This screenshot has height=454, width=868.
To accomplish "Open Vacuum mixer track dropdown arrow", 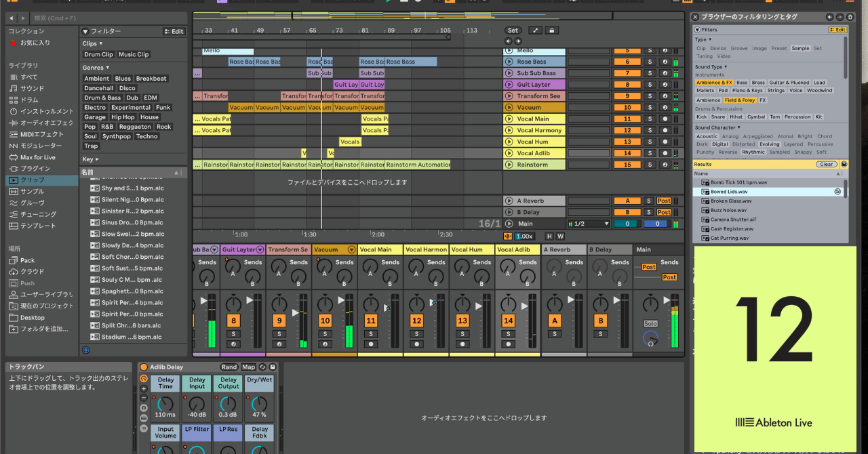I will tap(351, 250).
